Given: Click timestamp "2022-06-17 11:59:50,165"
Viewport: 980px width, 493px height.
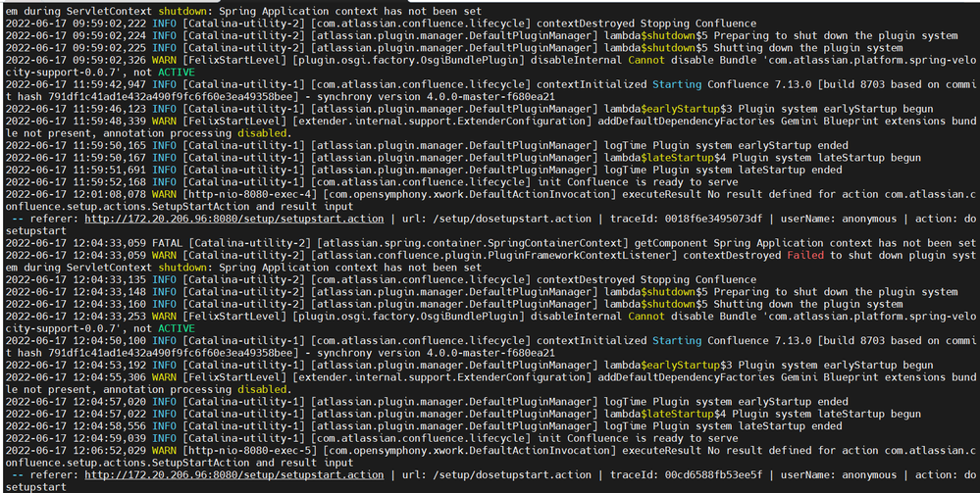Looking at the screenshot, I should coord(76,145).
